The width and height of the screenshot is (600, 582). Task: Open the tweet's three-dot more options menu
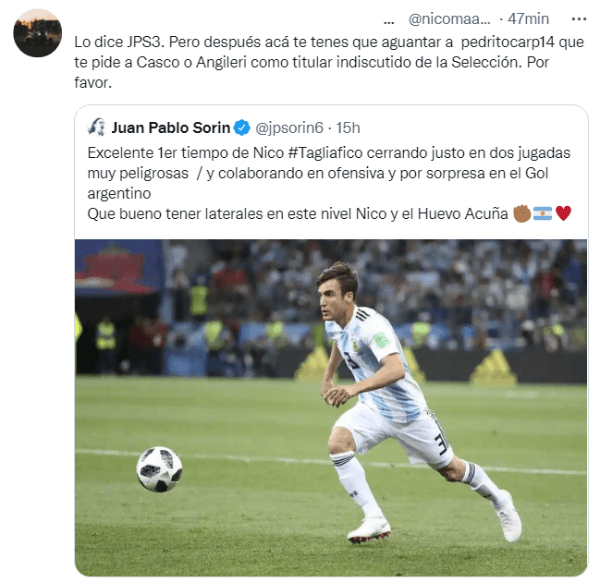(x=579, y=19)
